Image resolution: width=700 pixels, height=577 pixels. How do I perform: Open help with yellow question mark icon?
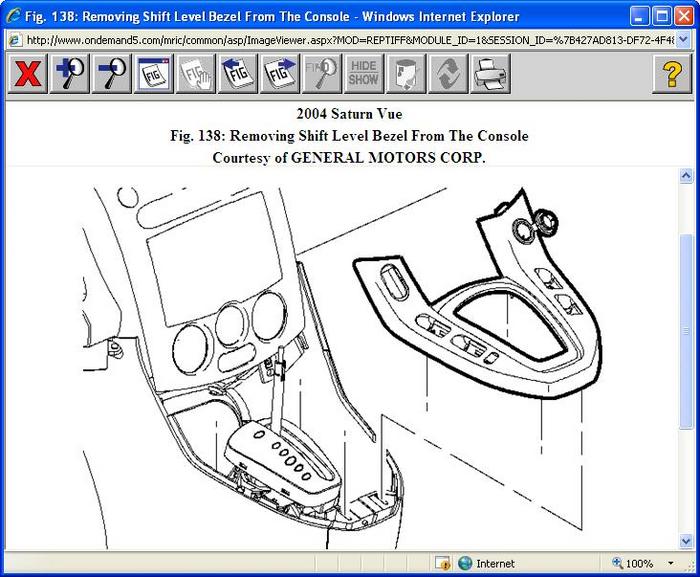(x=672, y=74)
